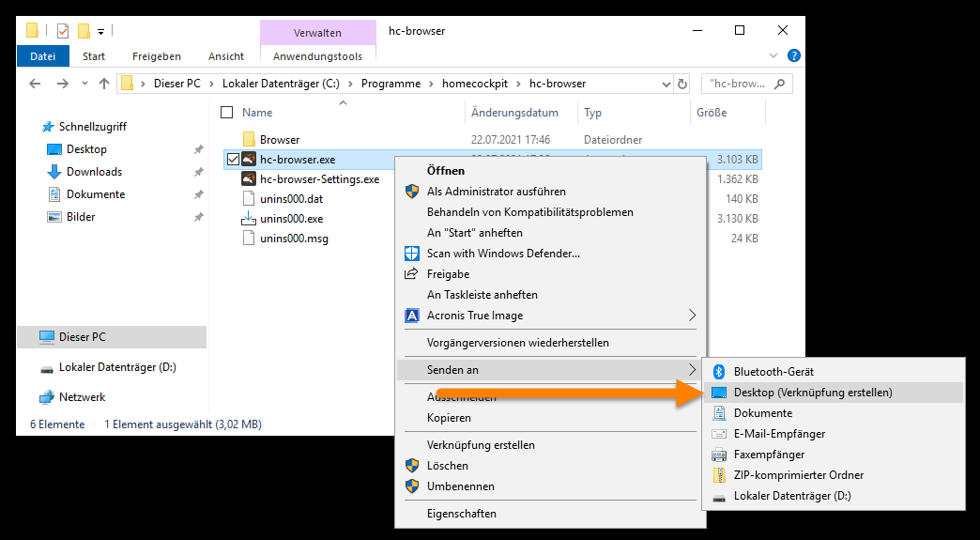The image size is (980, 540).
Task: Click the help question mark icon
Action: (x=793, y=56)
